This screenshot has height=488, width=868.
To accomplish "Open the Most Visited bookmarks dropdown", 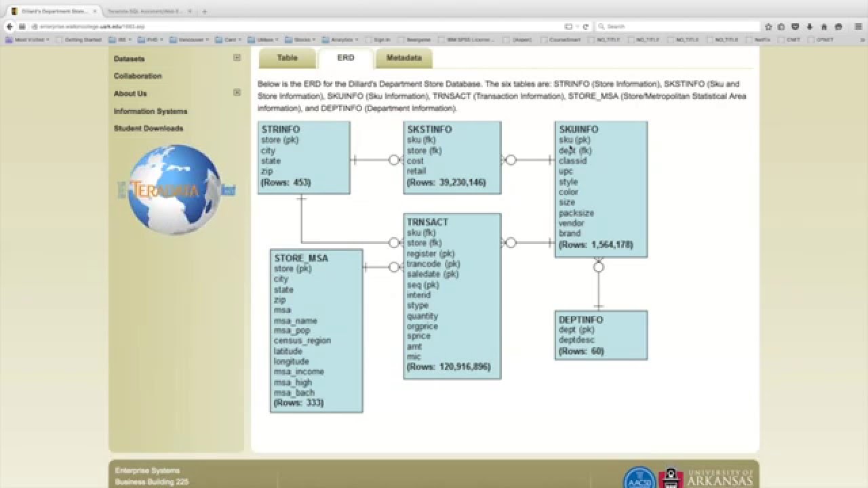I will (27, 40).
